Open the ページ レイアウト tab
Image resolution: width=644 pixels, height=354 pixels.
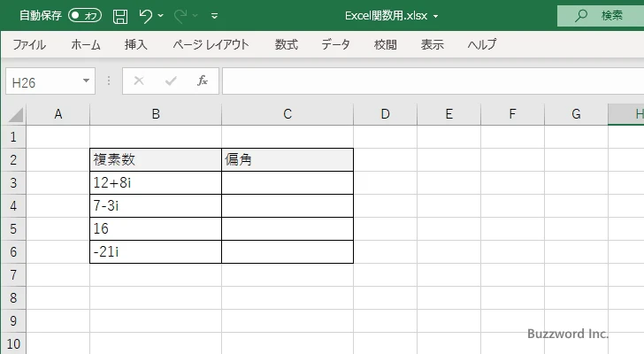211,44
